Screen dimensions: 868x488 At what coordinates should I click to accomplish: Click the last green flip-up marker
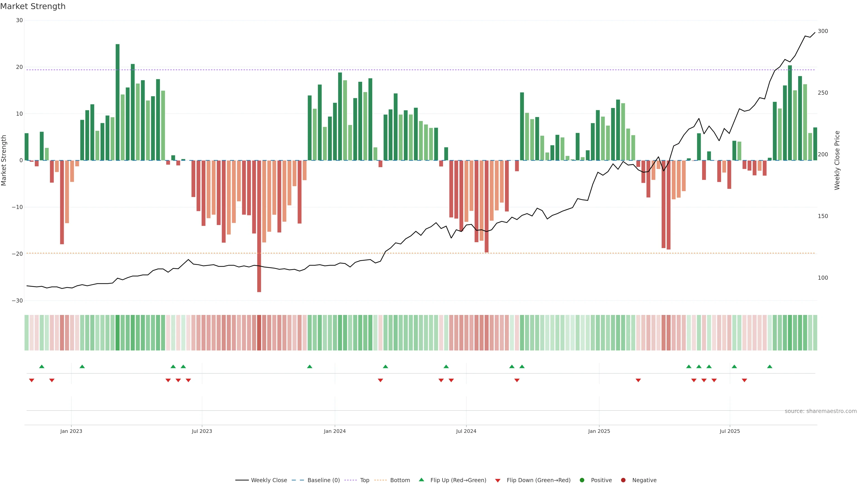coord(770,366)
